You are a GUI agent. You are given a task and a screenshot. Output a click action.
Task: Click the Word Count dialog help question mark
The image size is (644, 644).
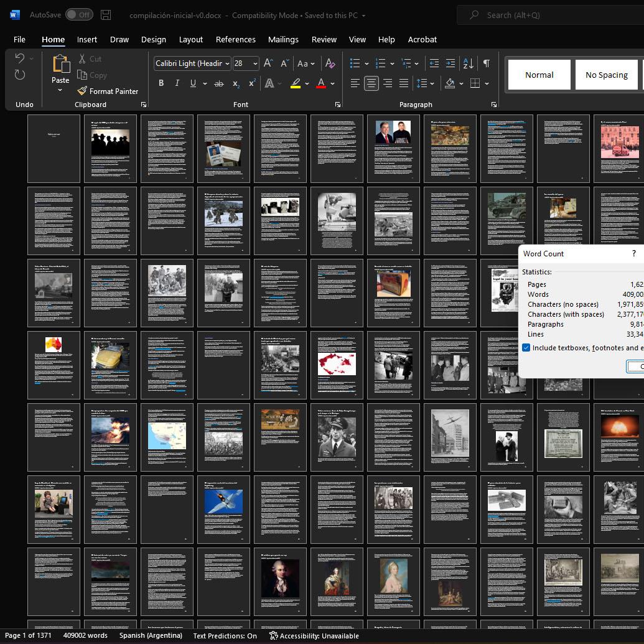pyautogui.click(x=633, y=253)
